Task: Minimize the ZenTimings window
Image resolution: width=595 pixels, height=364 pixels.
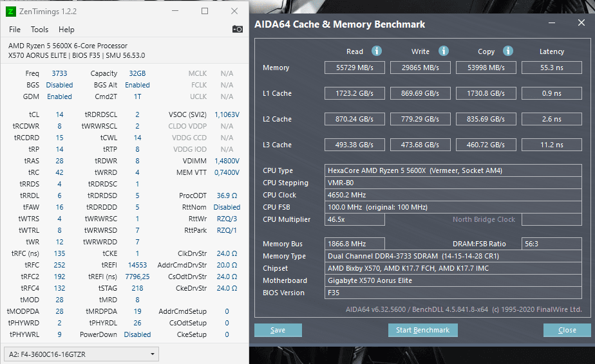Action: point(175,11)
